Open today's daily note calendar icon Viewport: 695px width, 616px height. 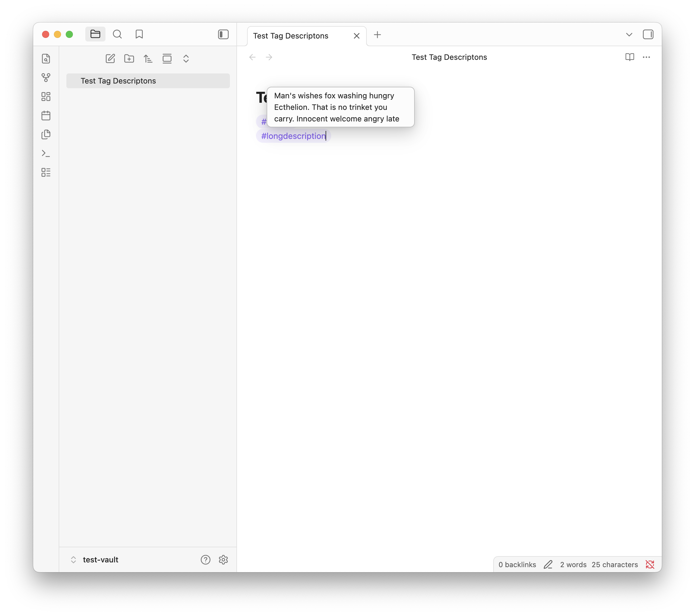(x=46, y=115)
